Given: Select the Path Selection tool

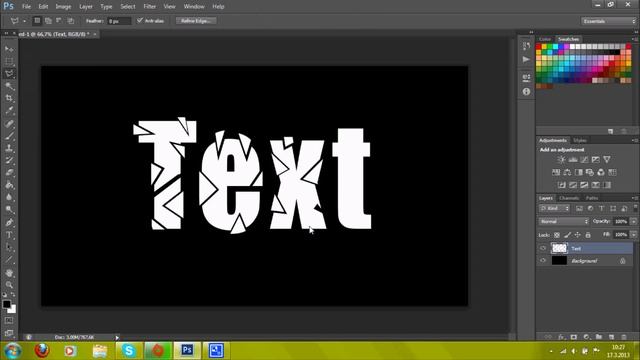Looking at the screenshot, I should (9, 247).
